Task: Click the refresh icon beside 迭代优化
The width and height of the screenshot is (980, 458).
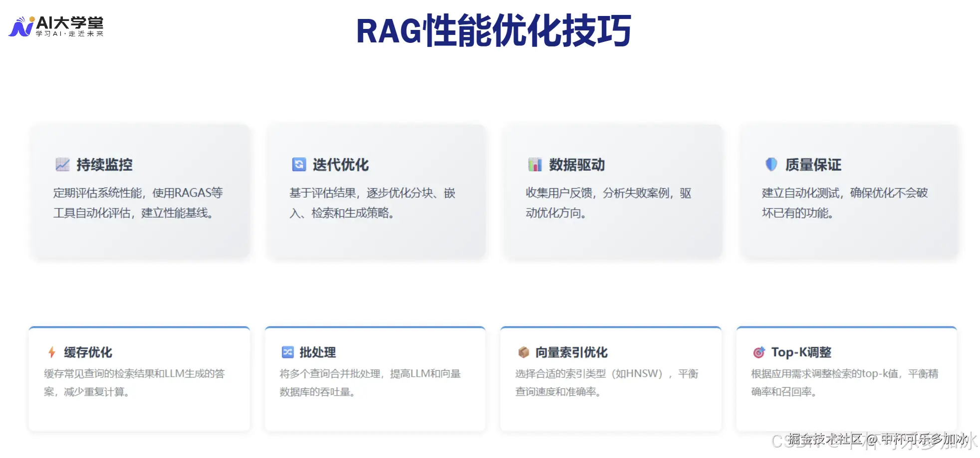Action: [298, 165]
